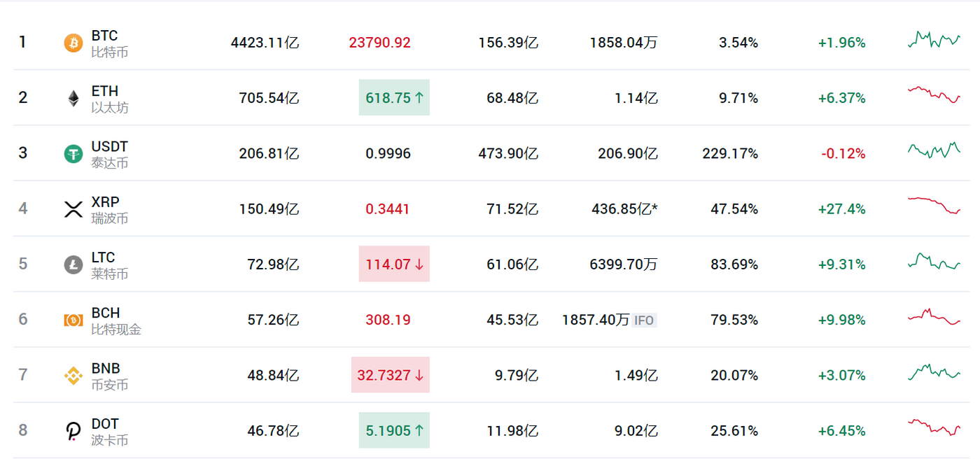Click the grey Litecoin LTC icon
The image size is (980, 466).
[x=73, y=264]
